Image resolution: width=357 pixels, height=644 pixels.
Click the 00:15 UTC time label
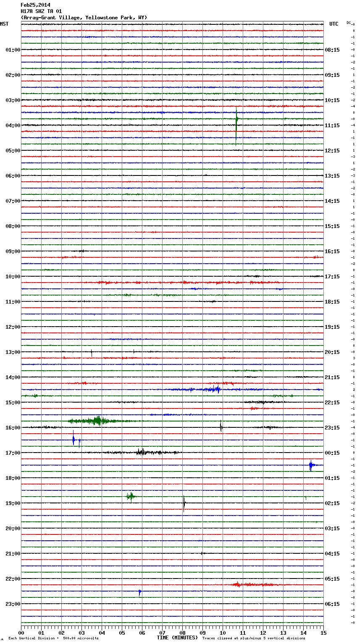pyautogui.click(x=332, y=453)
